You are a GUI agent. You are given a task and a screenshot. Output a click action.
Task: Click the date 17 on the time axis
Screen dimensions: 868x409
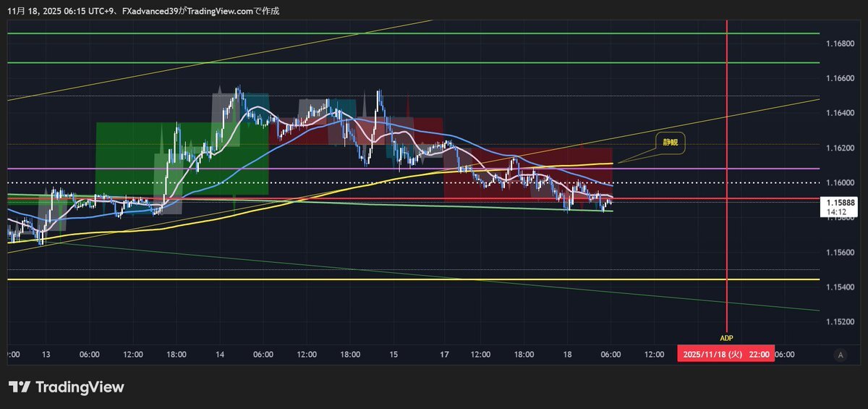click(444, 355)
